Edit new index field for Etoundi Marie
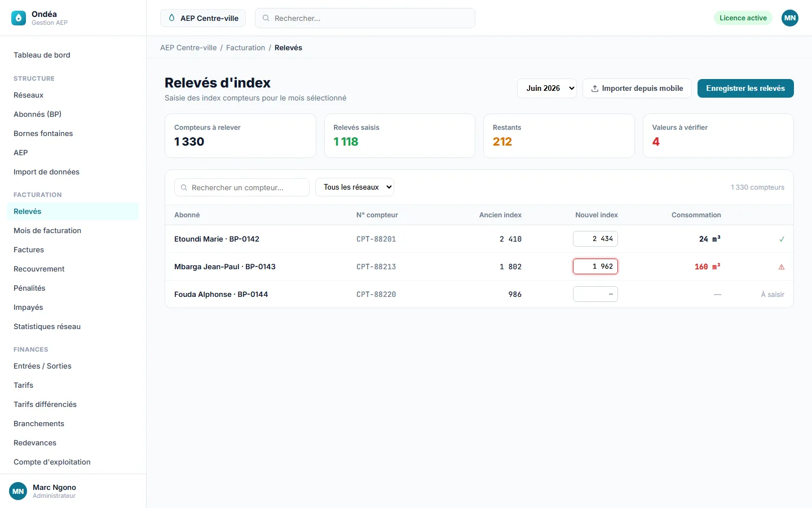The image size is (812, 508). click(595, 239)
